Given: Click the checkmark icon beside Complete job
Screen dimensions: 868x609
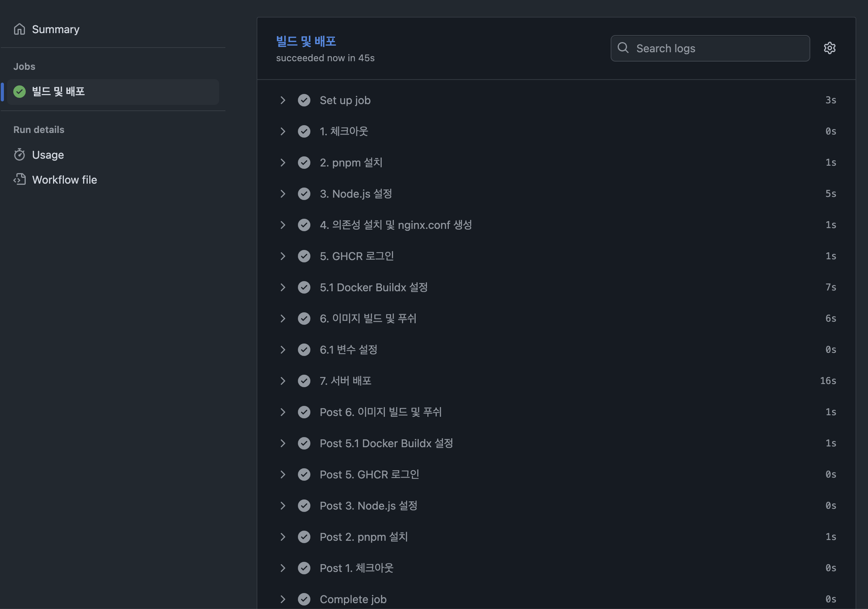Looking at the screenshot, I should coord(304,599).
